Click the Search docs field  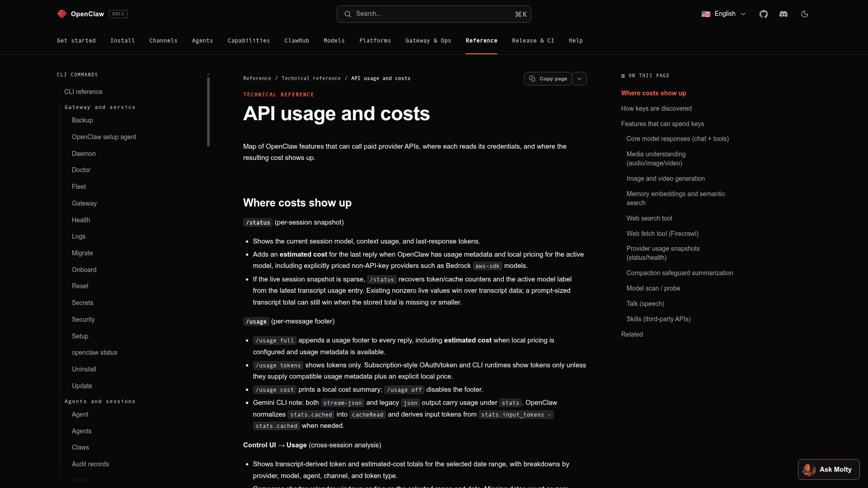[x=434, y=14]
